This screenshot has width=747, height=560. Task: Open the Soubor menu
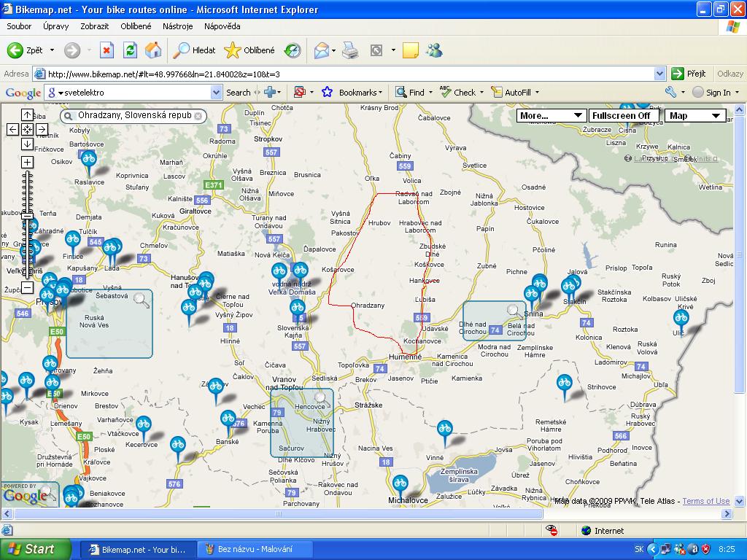click(19, 26)
